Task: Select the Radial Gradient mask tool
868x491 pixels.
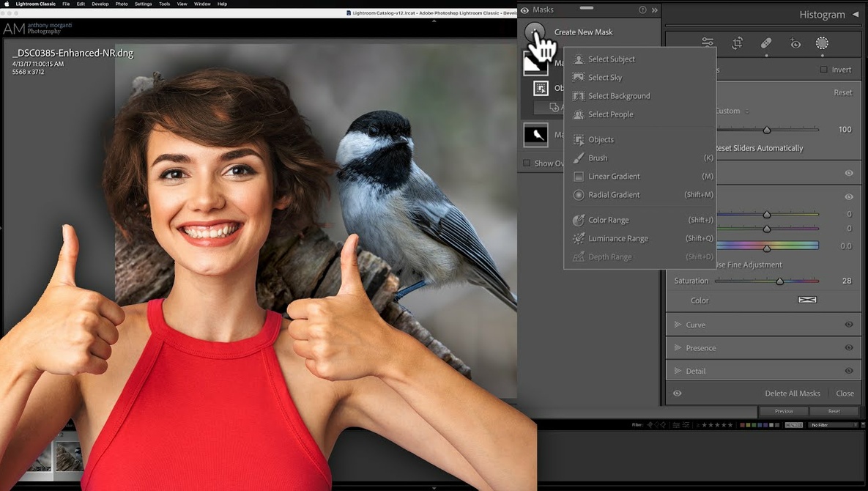Action: pos(614,194)
